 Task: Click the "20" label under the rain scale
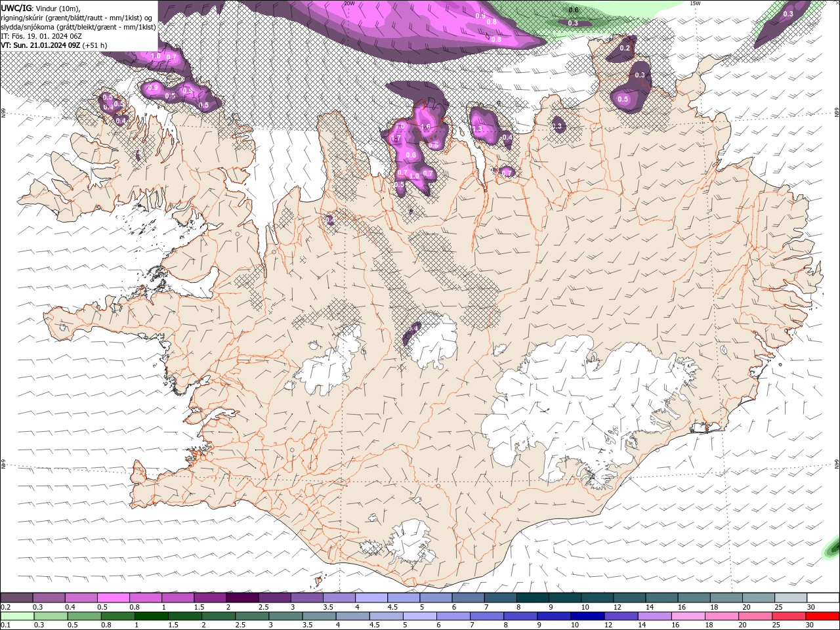[x=743, y=625]
